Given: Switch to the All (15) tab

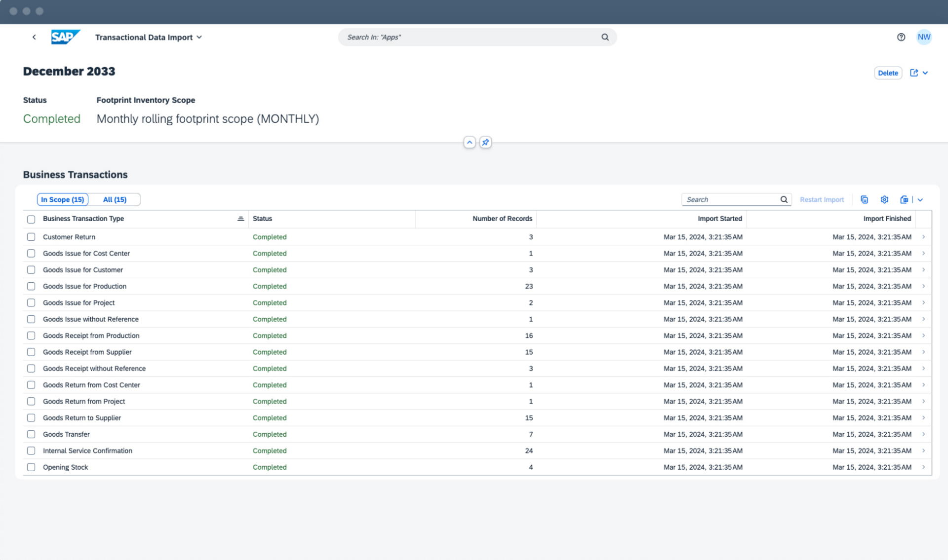Looking at the screenshot, I should (x=115, y=199).
